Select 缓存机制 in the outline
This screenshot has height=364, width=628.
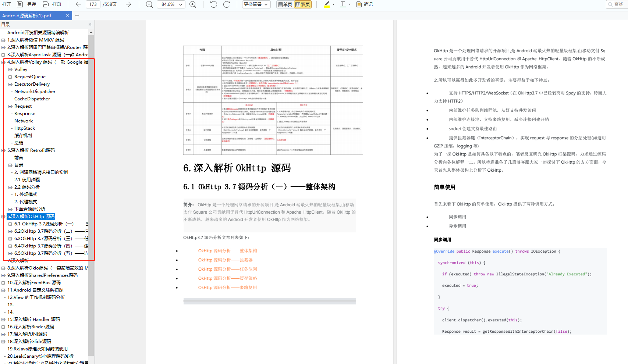click(23, 136)
